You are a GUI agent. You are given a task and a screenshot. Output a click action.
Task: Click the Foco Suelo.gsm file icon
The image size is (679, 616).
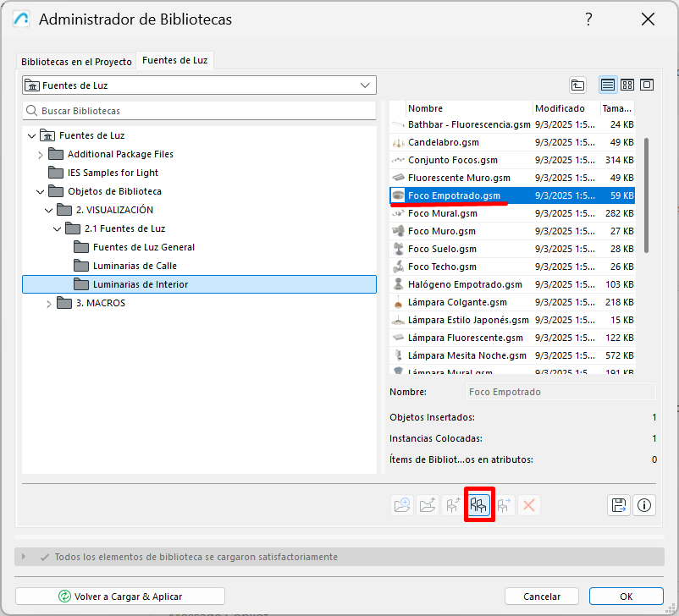pyautogui.click(x=398, y=249)
